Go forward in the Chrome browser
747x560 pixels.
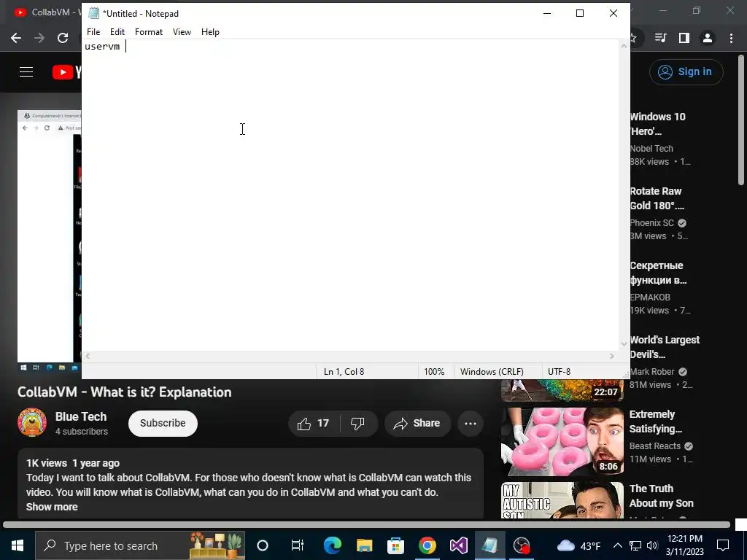tap(39, 38)
